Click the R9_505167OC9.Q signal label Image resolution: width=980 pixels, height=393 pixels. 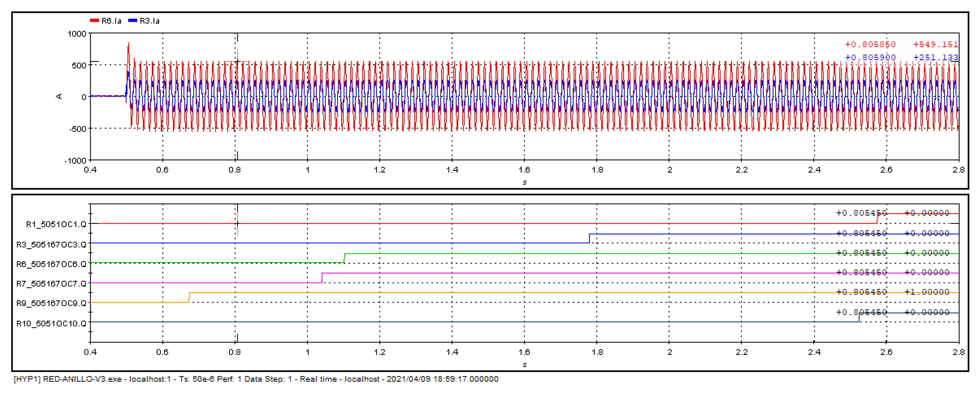(51, 303)
